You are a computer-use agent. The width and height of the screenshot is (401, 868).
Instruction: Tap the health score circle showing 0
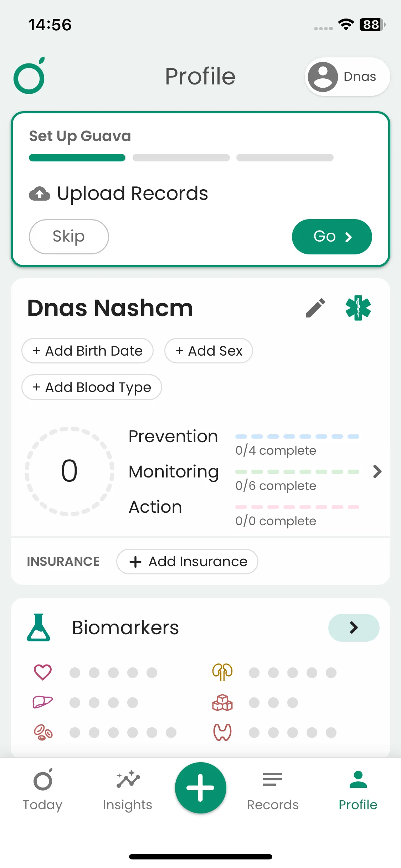pyautogui.click(x=70, y=471)
